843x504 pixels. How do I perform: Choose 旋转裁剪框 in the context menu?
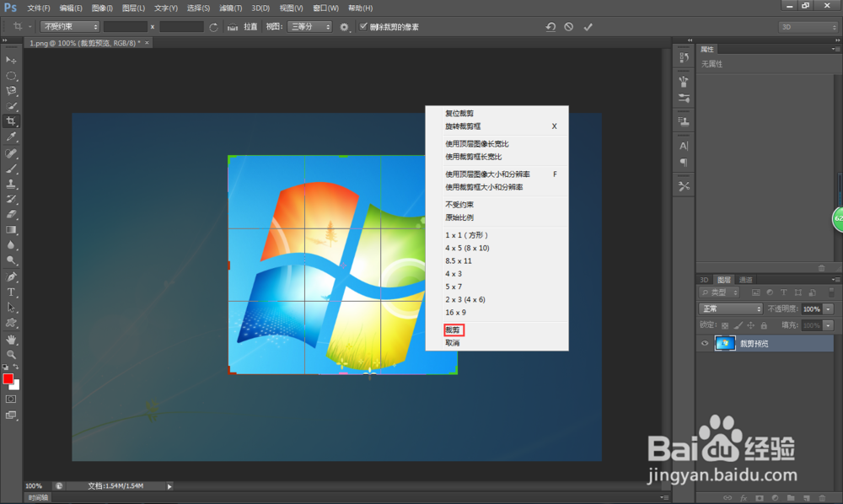click(x=463, y=126)
